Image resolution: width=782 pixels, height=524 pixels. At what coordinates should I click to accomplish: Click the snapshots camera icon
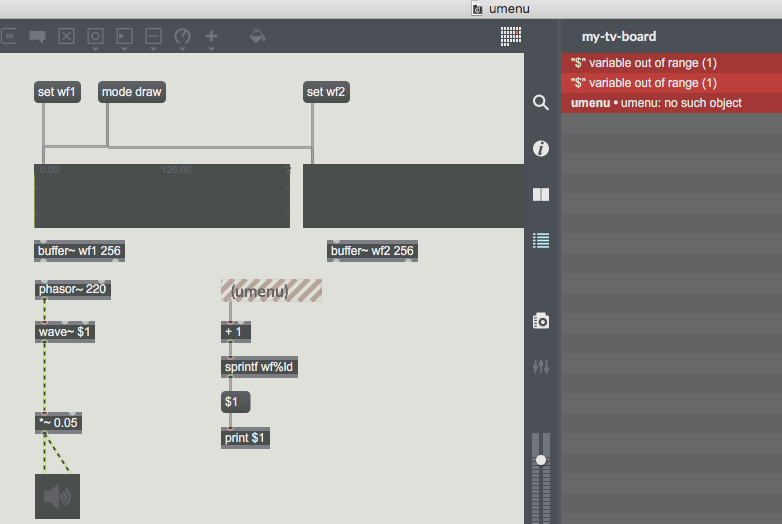click(541, 321)
